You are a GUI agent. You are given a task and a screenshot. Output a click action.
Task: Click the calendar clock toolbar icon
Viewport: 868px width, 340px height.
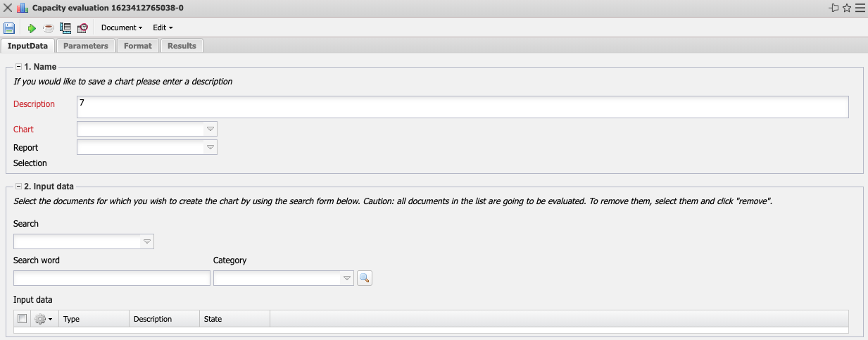[82, 28]
